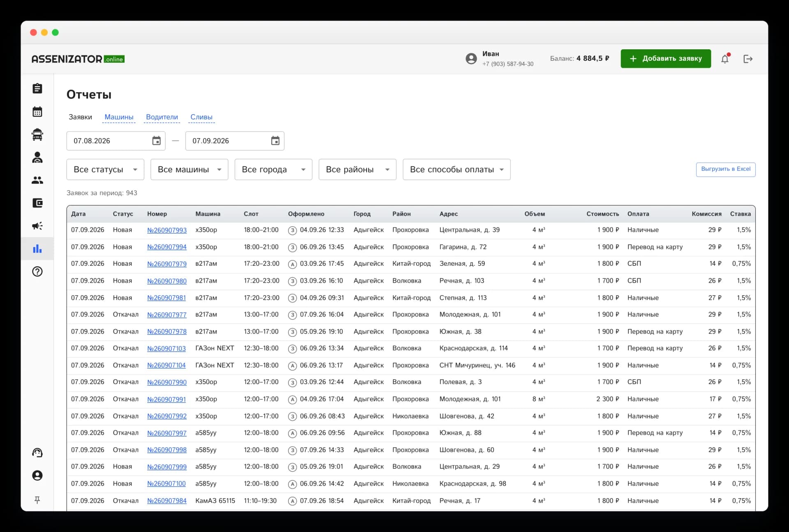Click the end date field 07.09.2026

coord(235,141)
